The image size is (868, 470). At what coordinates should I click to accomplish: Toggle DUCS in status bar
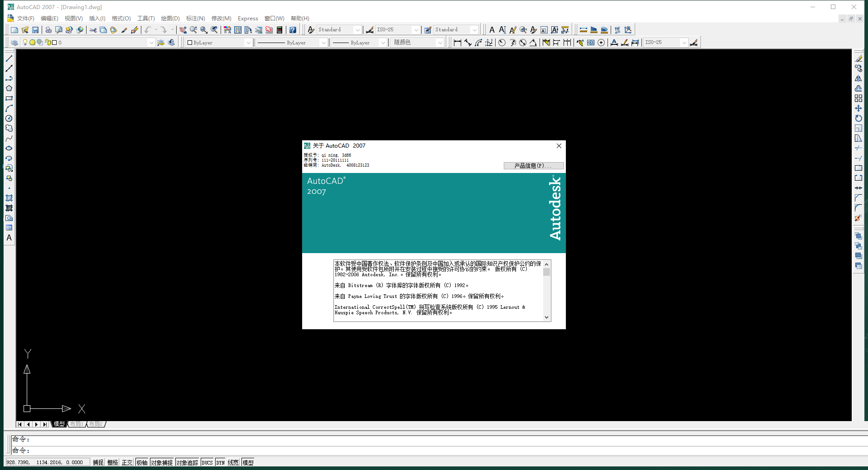coord(207,462)
